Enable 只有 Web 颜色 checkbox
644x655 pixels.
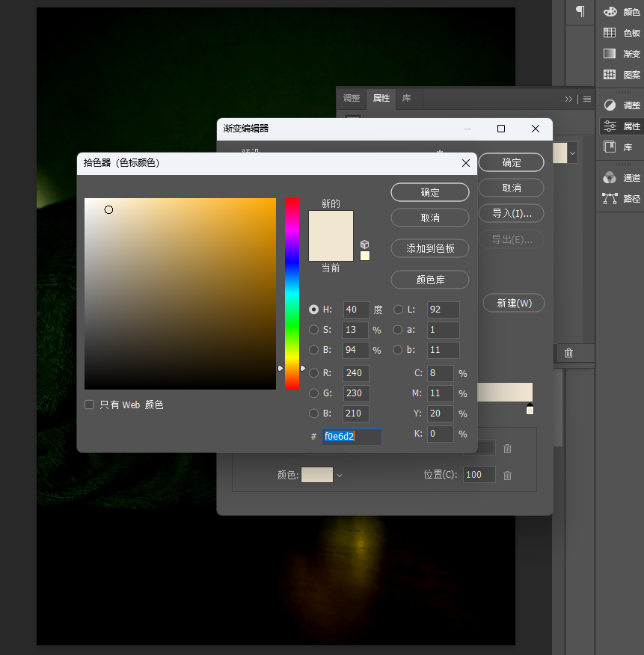pyautogui.click(x=89, y=405)
